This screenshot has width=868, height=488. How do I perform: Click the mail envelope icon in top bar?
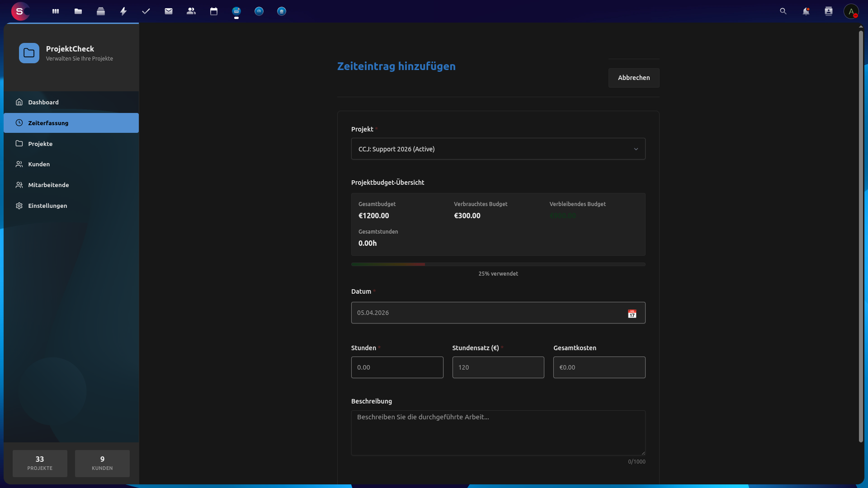tap(169, 11)
